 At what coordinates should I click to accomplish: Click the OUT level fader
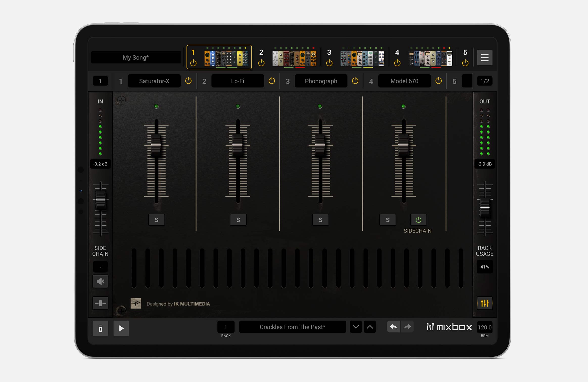click(x=485, y=208)
